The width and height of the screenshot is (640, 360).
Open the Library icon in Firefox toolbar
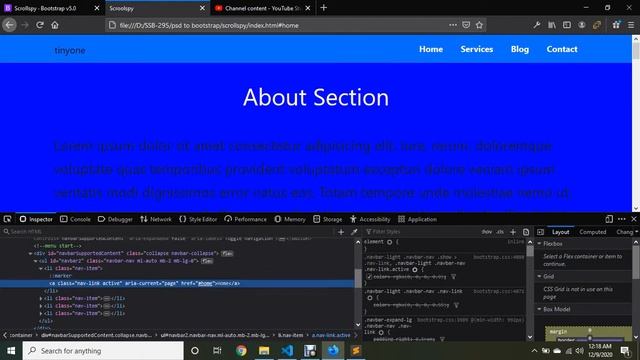coord(552,25)
